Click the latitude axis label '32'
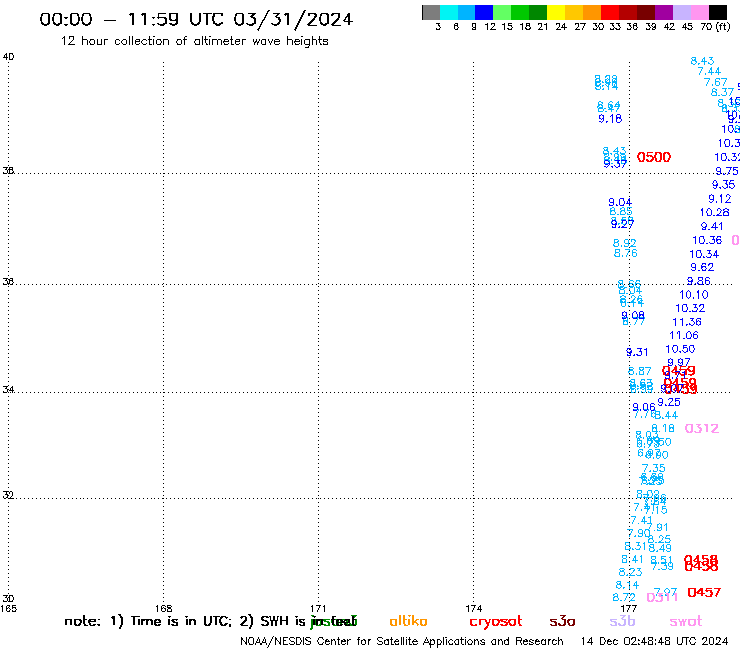Image resolution: width=740 pixels, height=650 pixels. pyautogui.click(x=8, y=496)
